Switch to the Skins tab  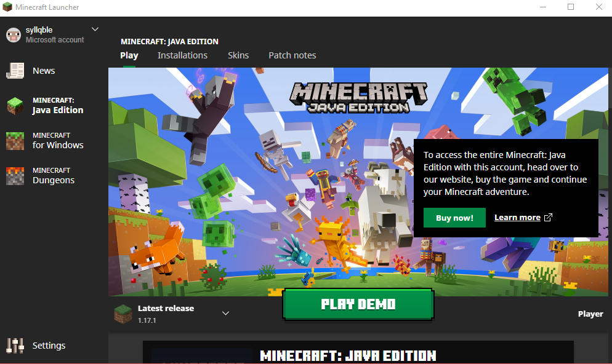(238, 55)
